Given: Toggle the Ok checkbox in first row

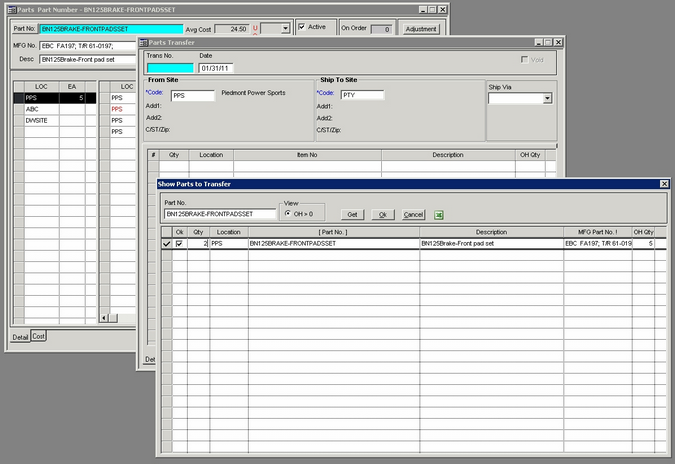Looking at the screenshot, I should pyautogui.click(x=179, y=244).
